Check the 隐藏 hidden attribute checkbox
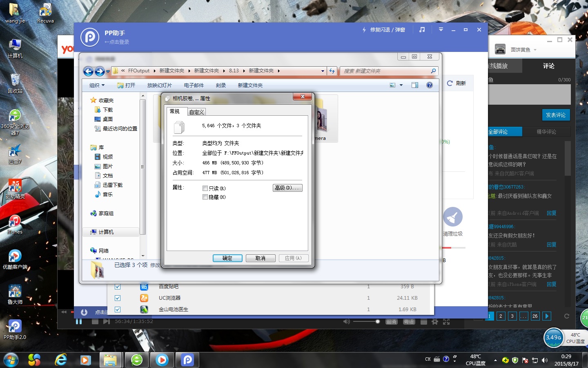The width and height of the screenshot is (588, 368). [x=205, y=197]
